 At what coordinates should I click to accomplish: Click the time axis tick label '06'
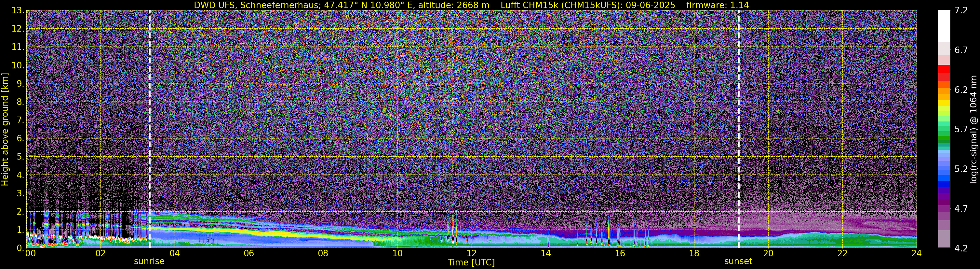tap(249, 253)
